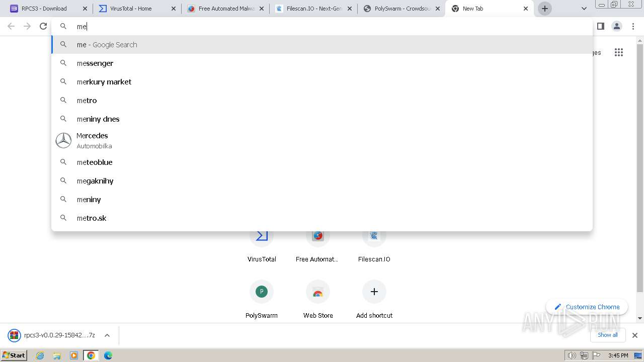Screen dimensions: 644x362
Task: Toggle the browser side panel
Action: (600, 26)
